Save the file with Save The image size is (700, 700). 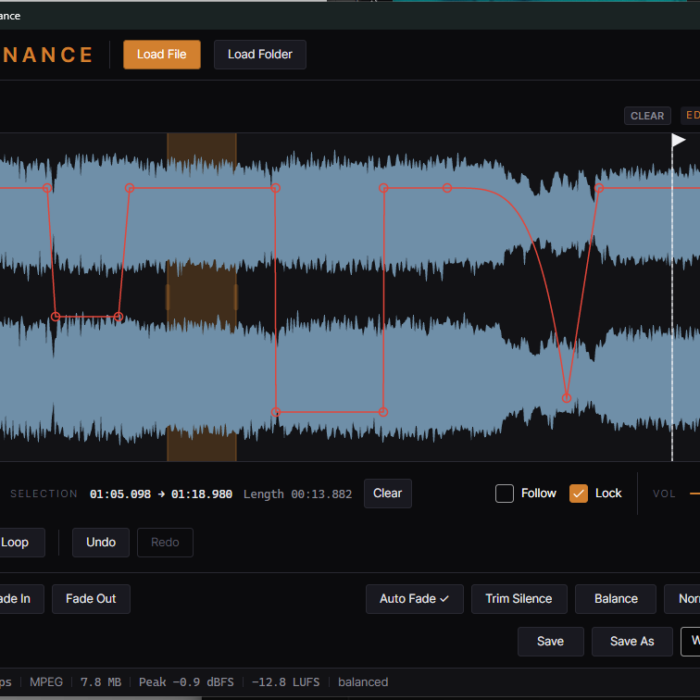tap(550, 642)
